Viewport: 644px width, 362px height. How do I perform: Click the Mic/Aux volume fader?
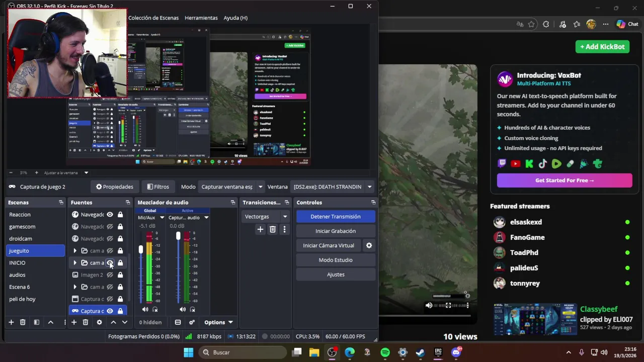(x=141, y=249)
